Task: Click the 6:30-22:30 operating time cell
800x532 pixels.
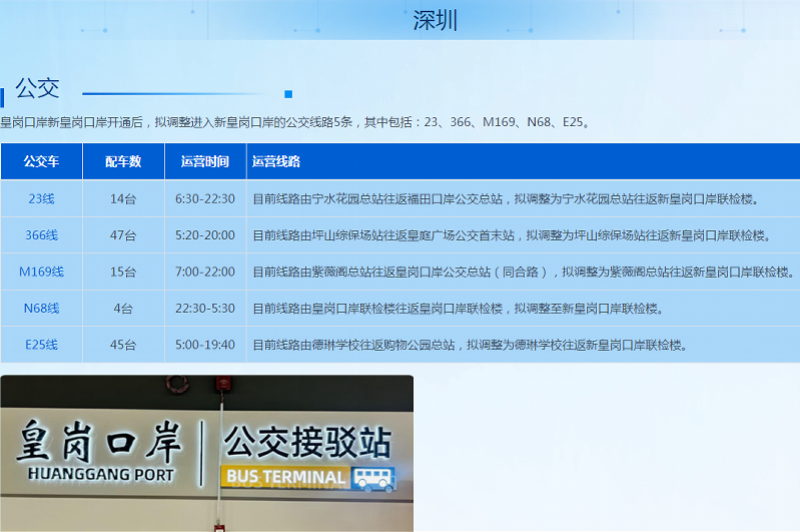Action: (205, 198)
